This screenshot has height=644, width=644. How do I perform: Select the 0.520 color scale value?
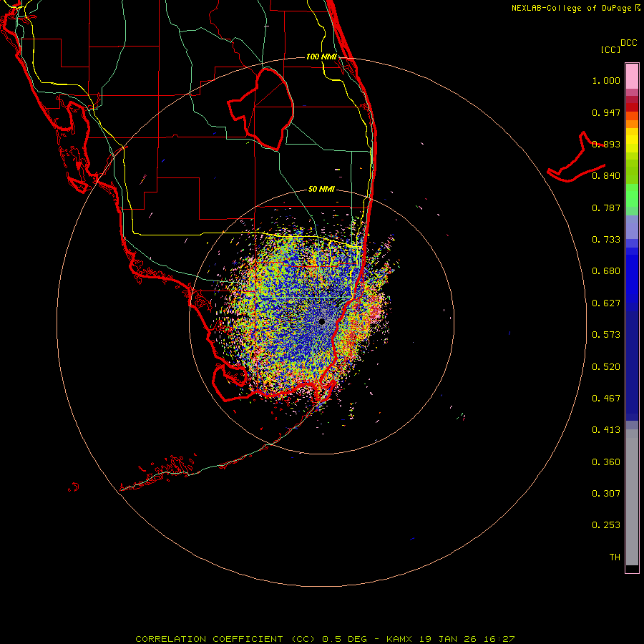[x=606, y=367]
